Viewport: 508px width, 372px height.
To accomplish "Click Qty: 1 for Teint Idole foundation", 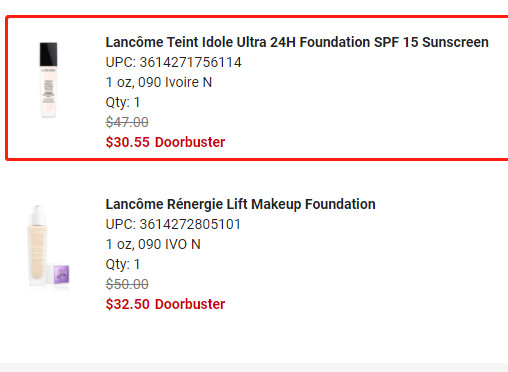I will (123, 102).
